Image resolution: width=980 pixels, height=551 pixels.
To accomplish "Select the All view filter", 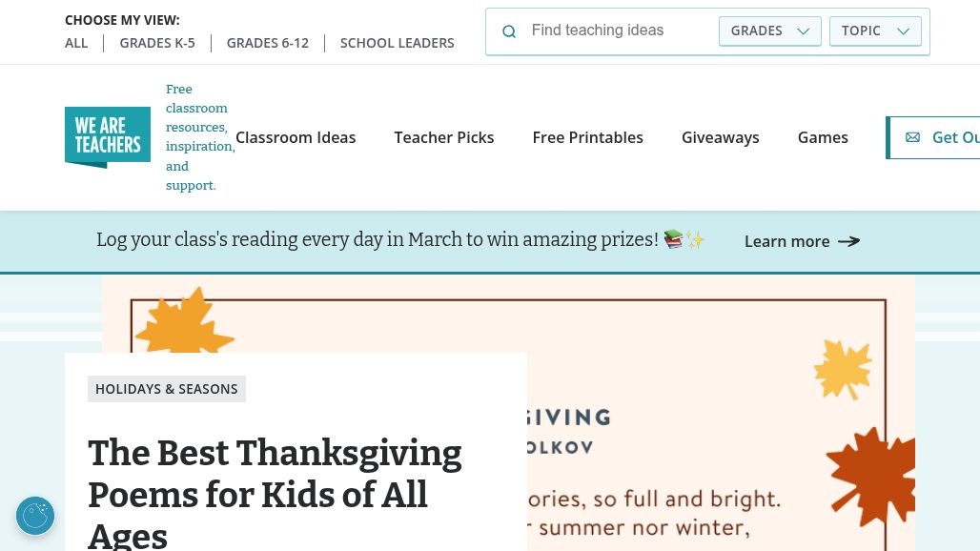I will [76, 43].
